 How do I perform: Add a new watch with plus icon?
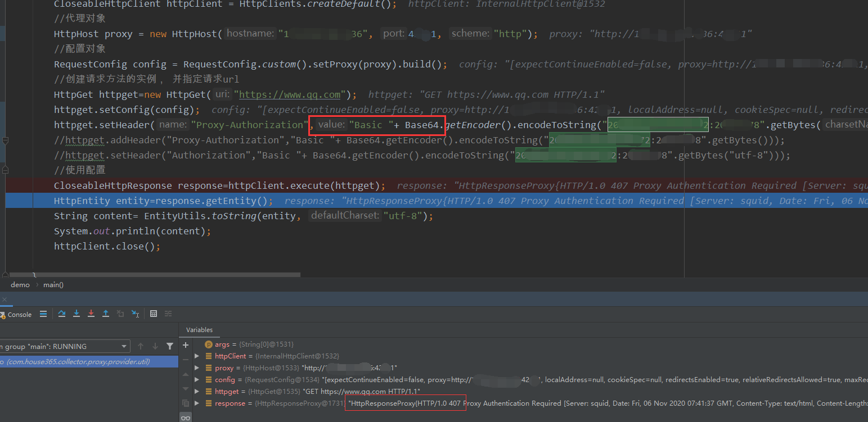click(186, 345)
